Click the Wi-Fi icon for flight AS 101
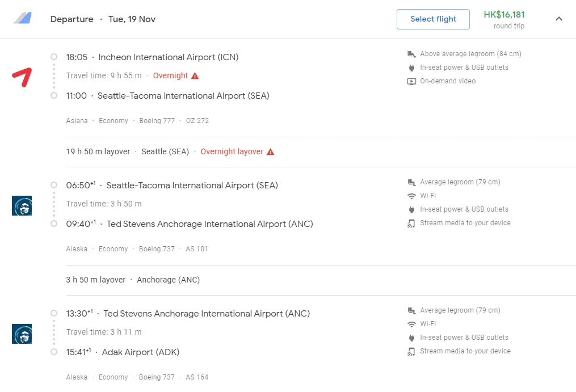 point(412,196)
